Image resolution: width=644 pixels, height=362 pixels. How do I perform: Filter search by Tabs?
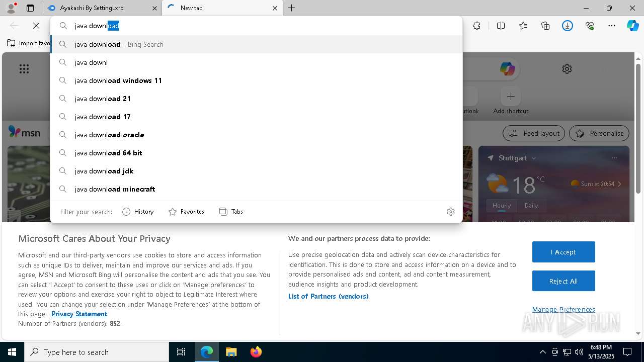coord(231,212)
